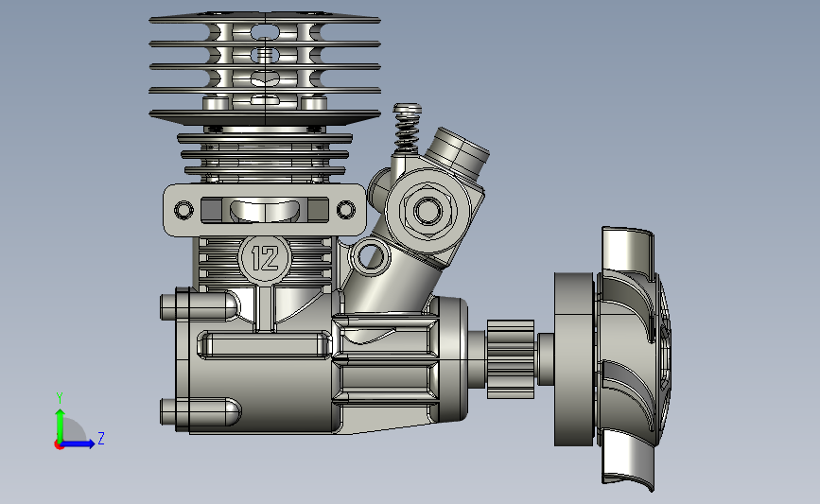Select the hex nut on the carburetor body
This screenshot has width=820, height=504.
427,211
